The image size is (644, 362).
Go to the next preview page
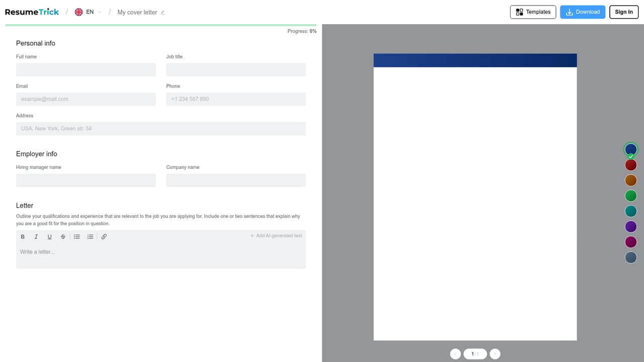(x=495, y=354)
